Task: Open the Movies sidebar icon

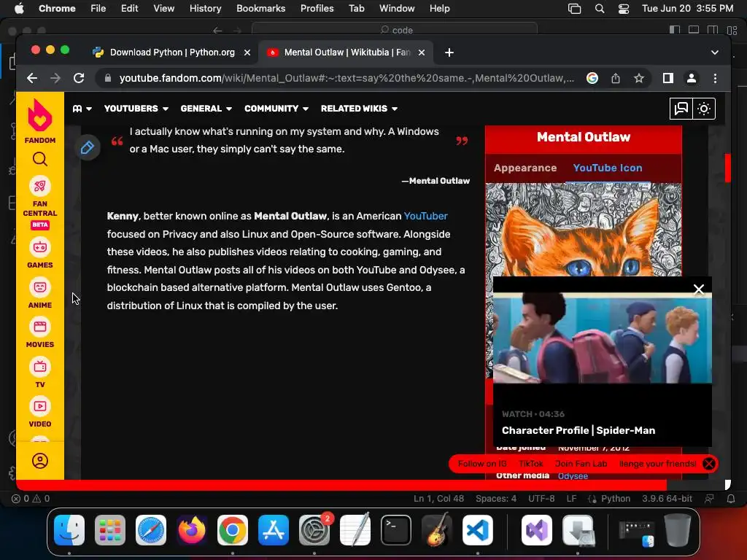Action: pos(40,327)
